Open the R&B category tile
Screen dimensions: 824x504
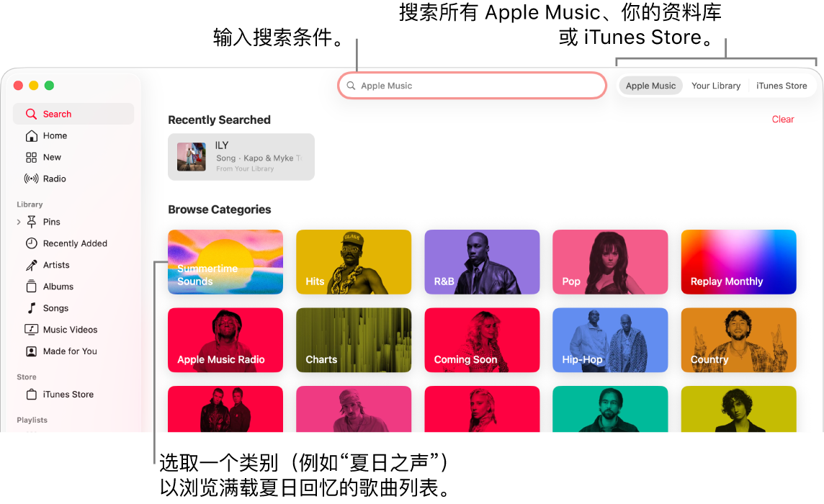pos(482,262)
